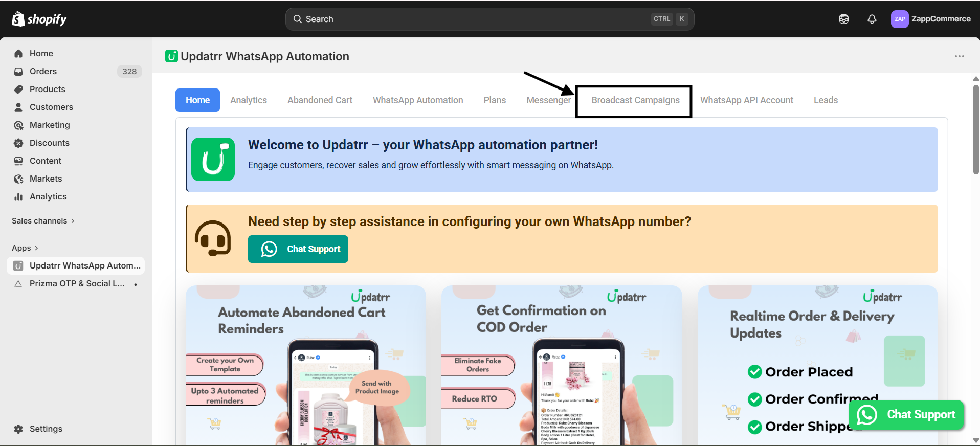This screenshot has width=980, height=446.
Task: Click the Shopify logo
Action: click(x=39, y=19)
